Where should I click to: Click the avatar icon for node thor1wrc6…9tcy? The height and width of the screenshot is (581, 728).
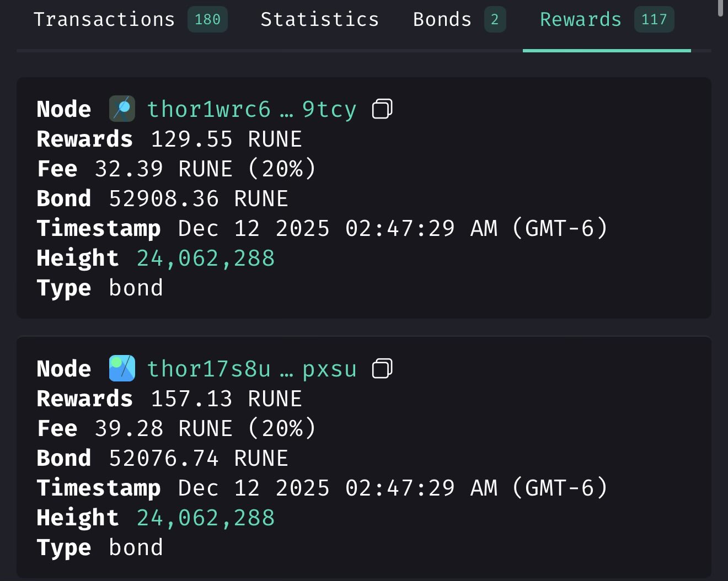click(x=122, y=109)
